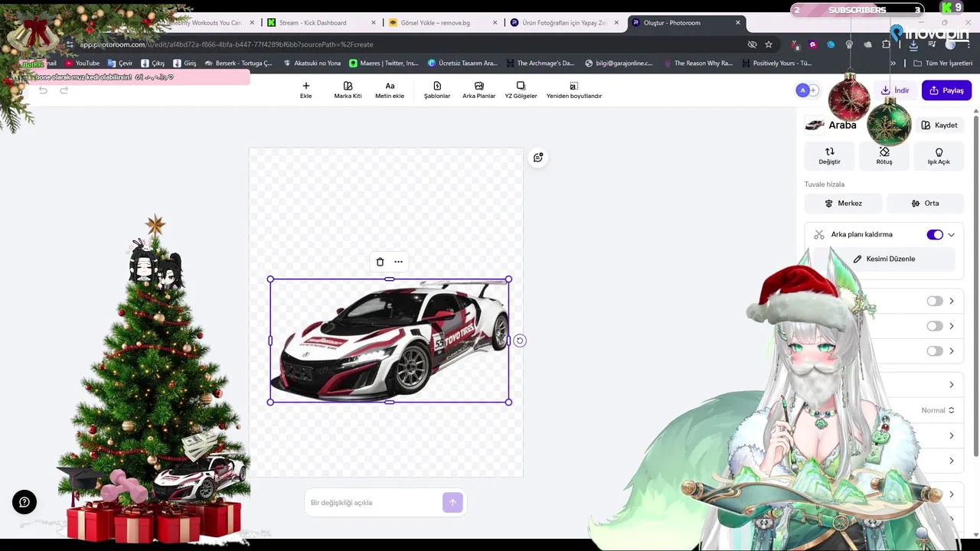Screen dimensions: 980x551
Task: Click the Kaydet save button
Action: point(939,125)
